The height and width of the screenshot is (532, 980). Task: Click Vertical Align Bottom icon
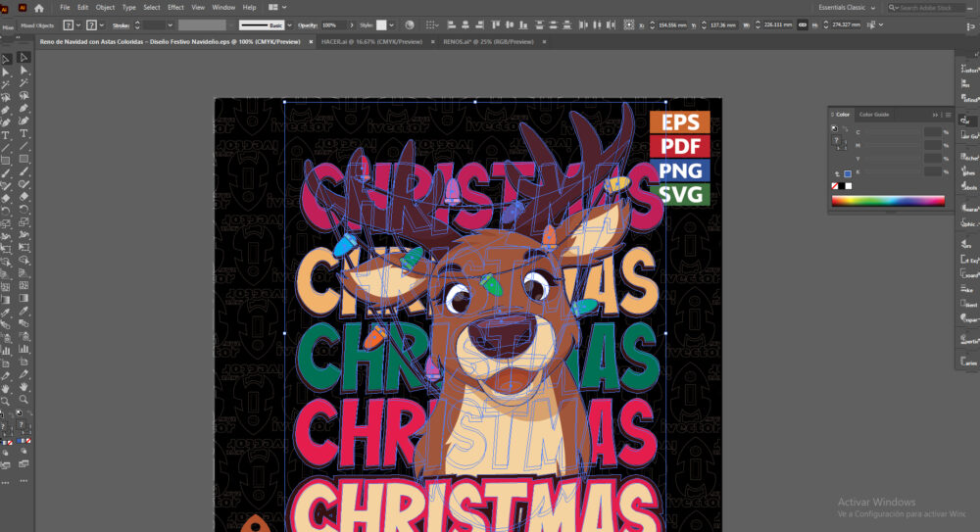(x=523, y=25)
